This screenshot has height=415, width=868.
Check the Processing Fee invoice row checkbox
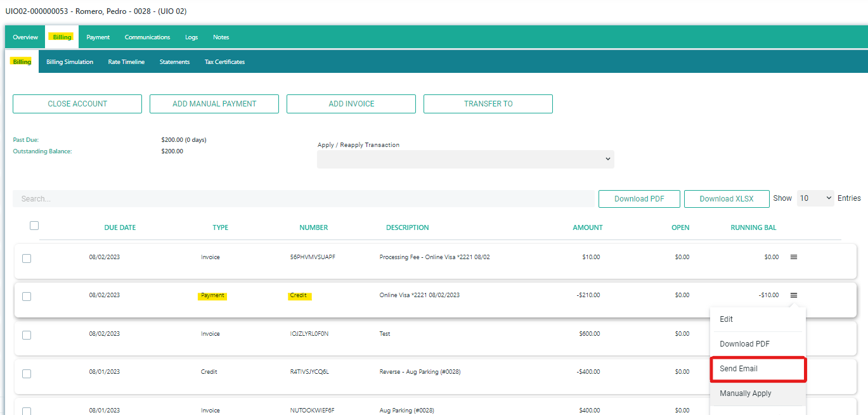click(x=27, y=259)
